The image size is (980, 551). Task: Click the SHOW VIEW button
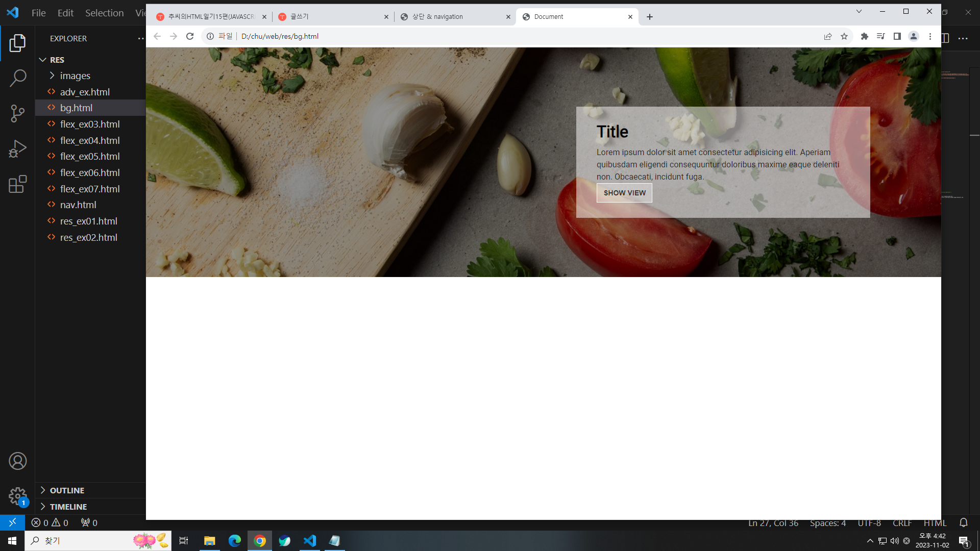pyautogui.click(x=624, y=193)
